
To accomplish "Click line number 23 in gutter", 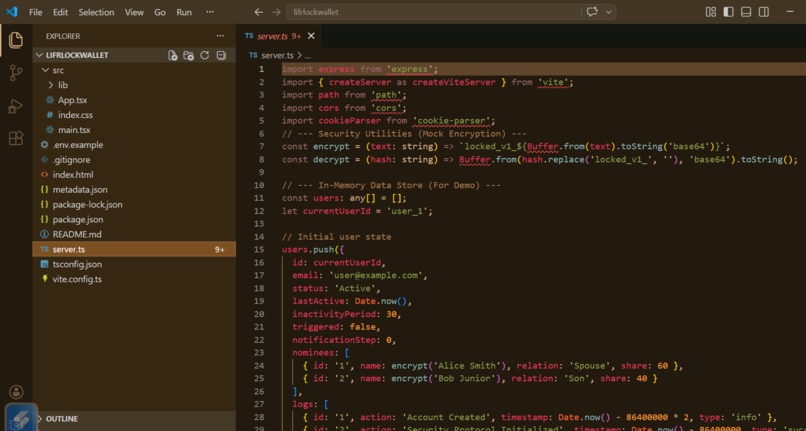I will point(259,353).
